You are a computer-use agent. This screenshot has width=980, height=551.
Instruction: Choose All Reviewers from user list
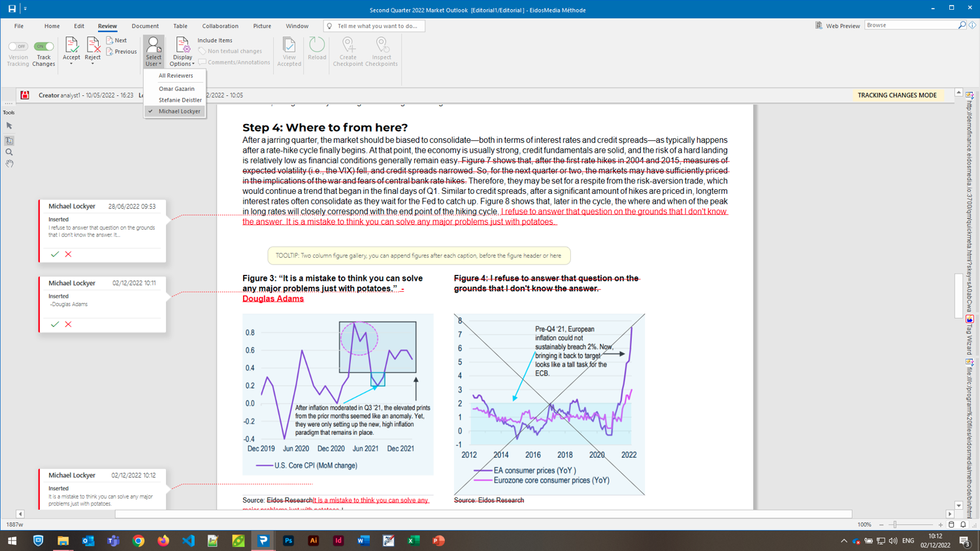coord(175,76)
